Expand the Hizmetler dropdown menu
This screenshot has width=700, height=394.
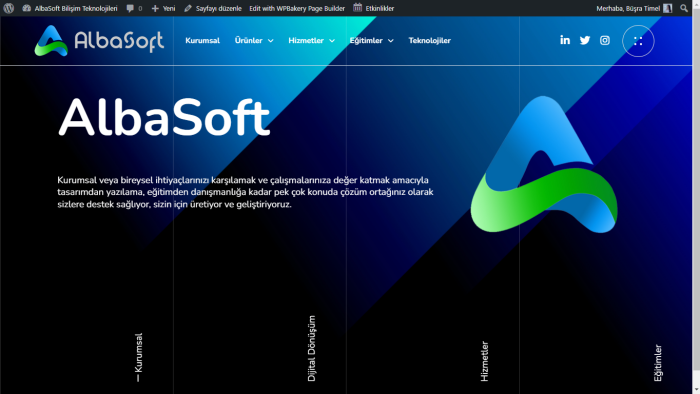tap(311, 41)
